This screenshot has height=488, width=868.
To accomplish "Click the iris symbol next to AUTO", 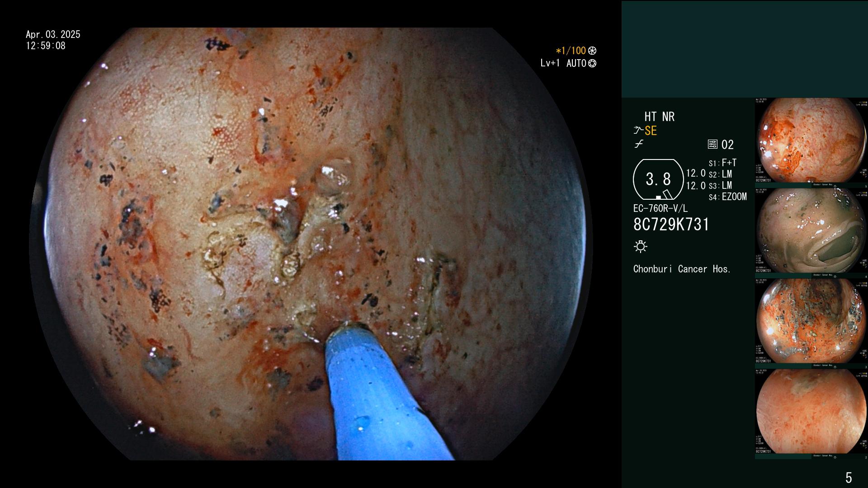I will (x=592, y=63).
